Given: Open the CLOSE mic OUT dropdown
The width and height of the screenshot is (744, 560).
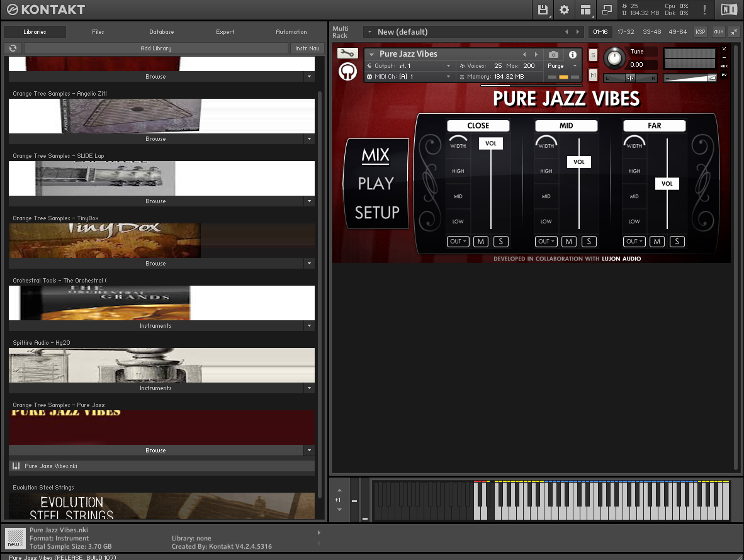Looking at the screenshot, I should (458, 242).
